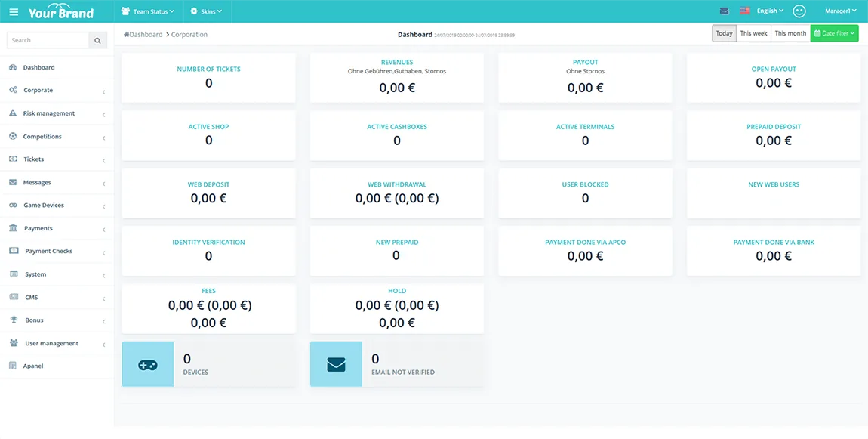Click the New Web Users label
The image size is (868, 439).
[774, 184]
